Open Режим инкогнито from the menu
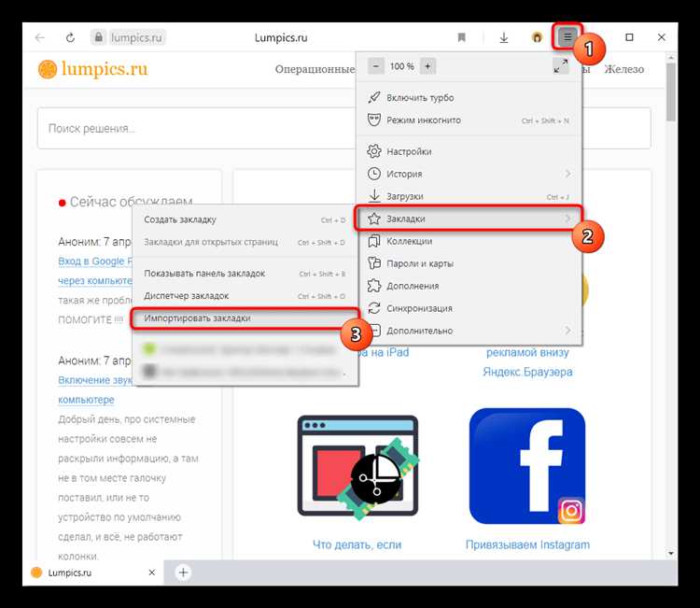This screenshot has height=608, width=700. tap(469, 120)
